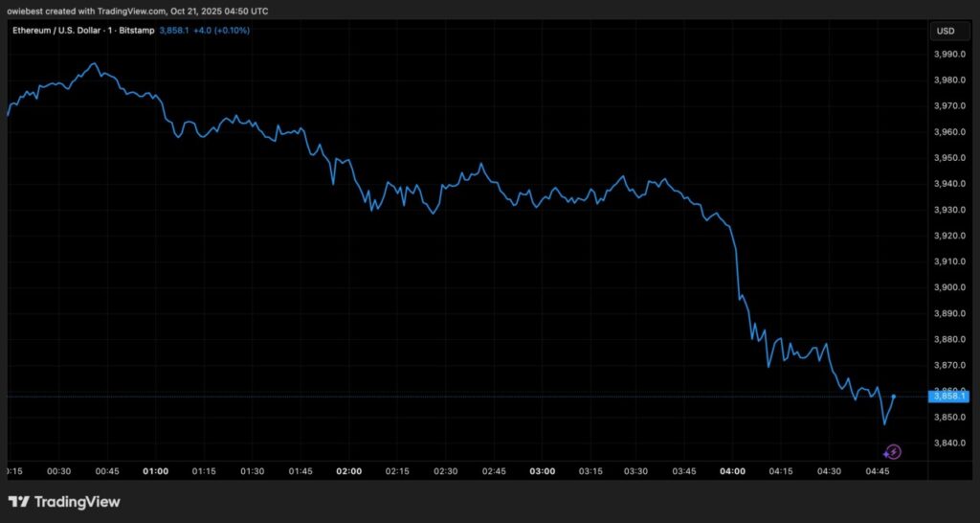Click the 04:00 time axis label
The width and height of the screenshot is (980, 523).
[x=731, y=471]
